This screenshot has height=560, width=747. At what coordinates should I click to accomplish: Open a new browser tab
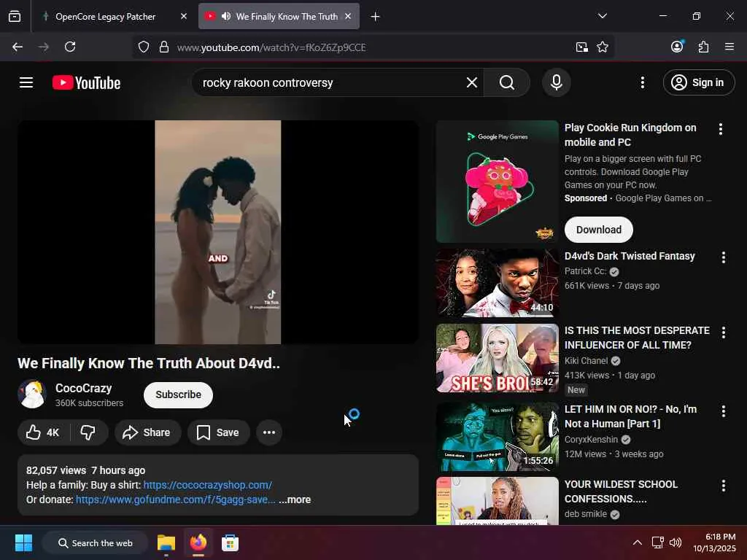[375, 17]
